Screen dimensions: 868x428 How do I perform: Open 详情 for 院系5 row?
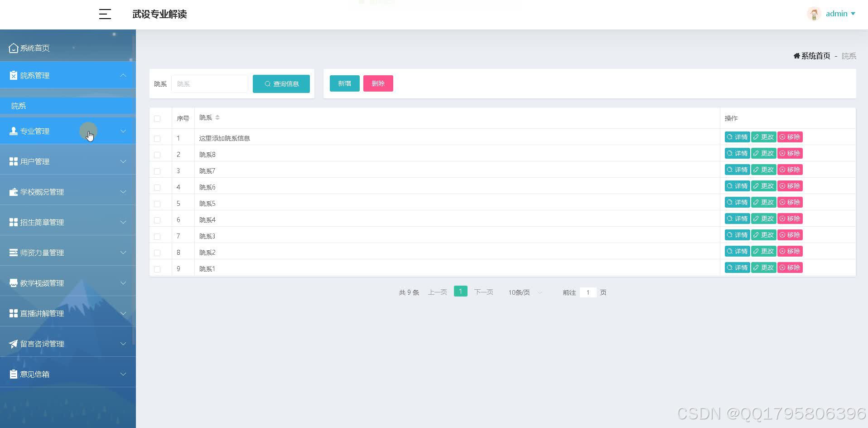pos(737,202)
